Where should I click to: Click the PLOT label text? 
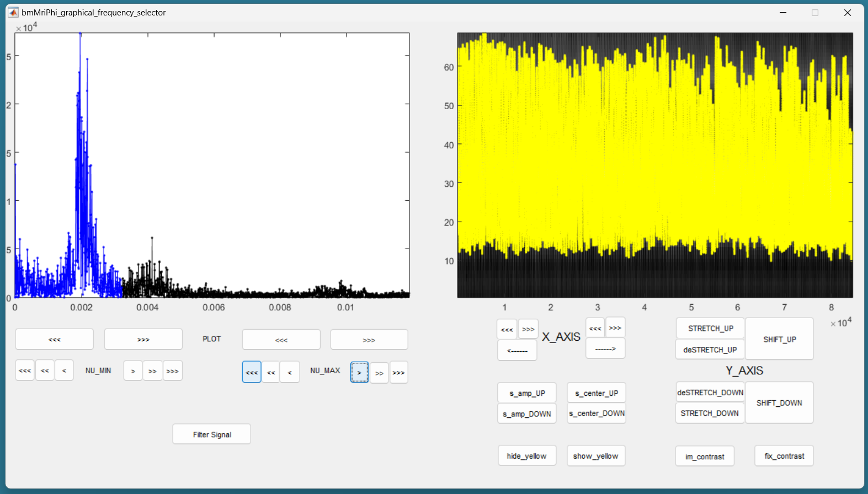212,339
